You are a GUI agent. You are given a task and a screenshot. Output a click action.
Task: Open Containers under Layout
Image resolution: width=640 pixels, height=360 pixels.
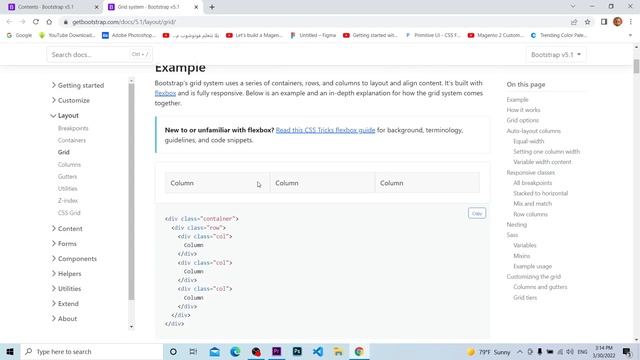tap(72, 140)
